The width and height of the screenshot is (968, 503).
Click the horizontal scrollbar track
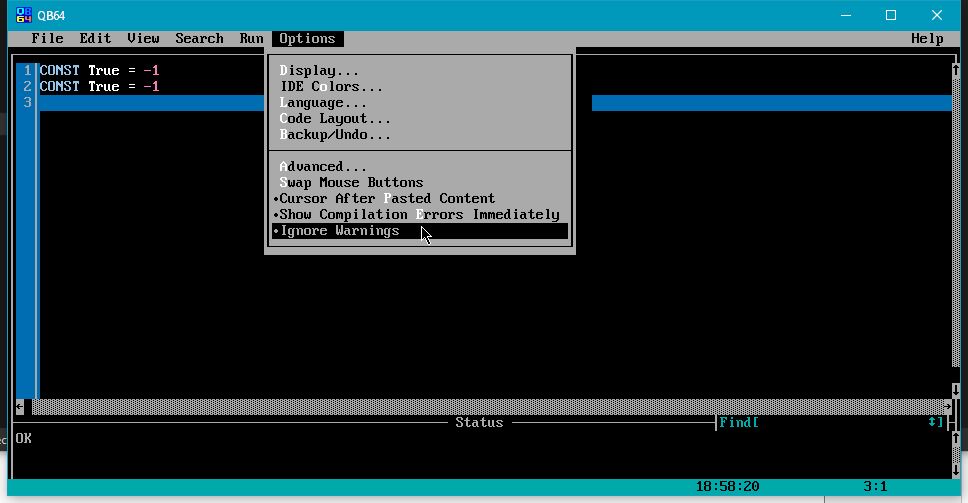click(480, 407)
